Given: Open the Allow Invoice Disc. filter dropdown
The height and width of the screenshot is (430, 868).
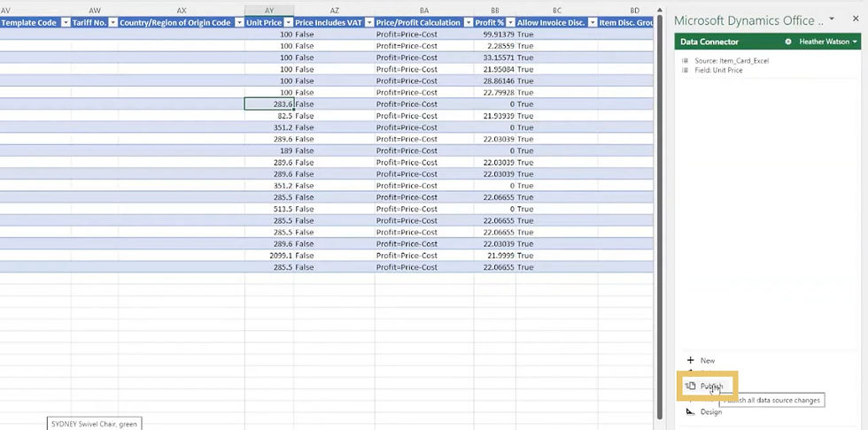Looking at the screenshot, I should [593, 23].
